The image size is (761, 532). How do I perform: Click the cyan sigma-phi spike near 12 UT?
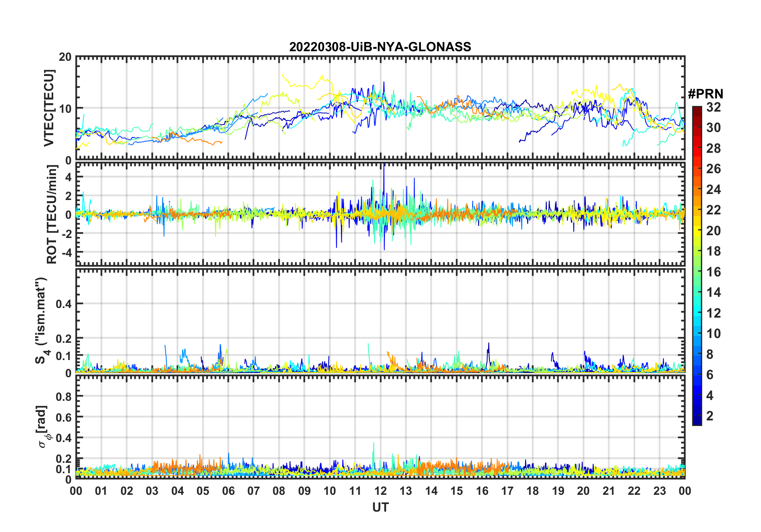coord(374,443)
